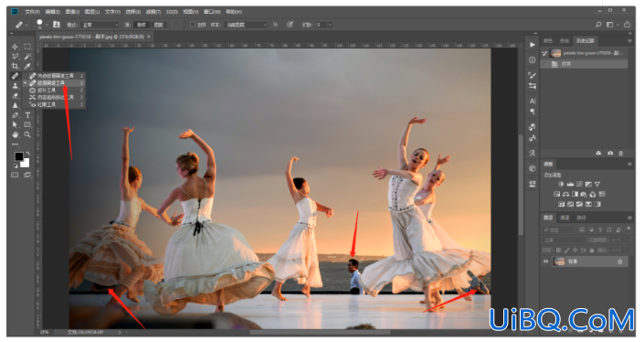
Task: Expand the brush preset picker arrow
Action: coord(47,25)
